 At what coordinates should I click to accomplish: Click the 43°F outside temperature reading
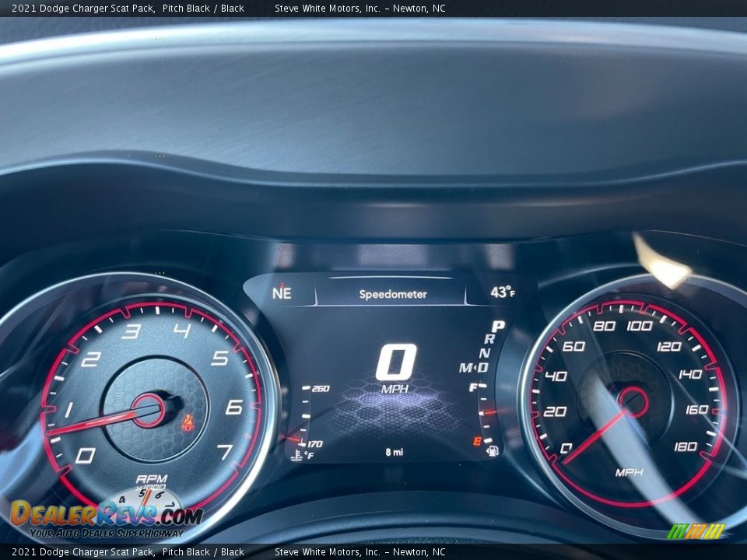click(x=503, y=292)
